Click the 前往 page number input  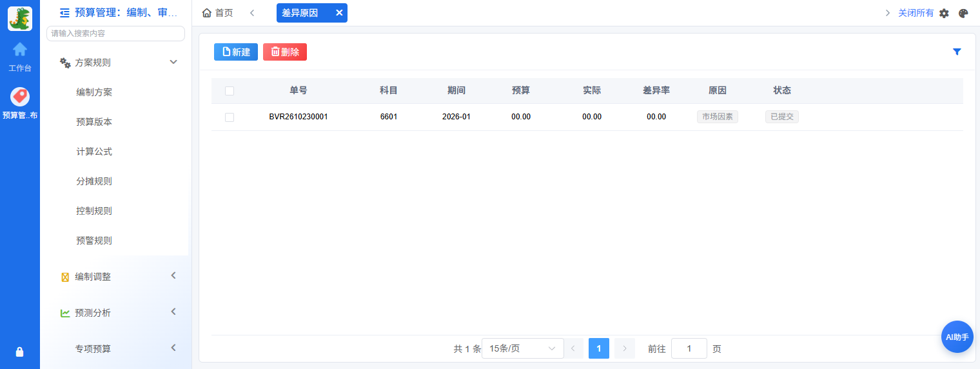tap(689, 348)
